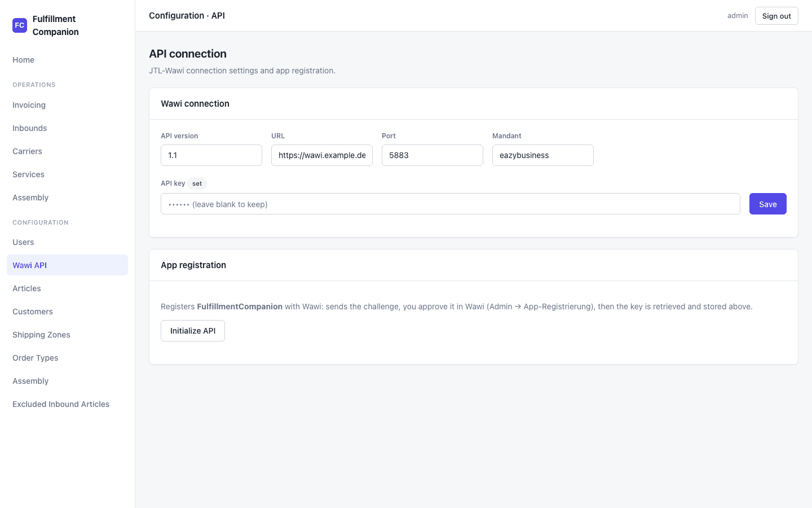Click the Initialize API button
Screen dimensions: 812x508
193,331
